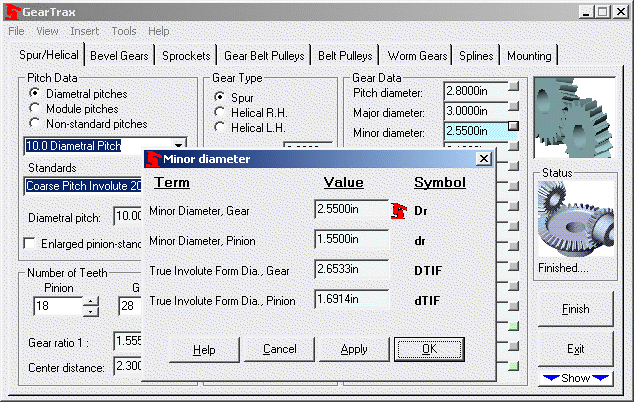Select Non-standard pitches radio button
The image size is (634, 402).
[35, 123]
